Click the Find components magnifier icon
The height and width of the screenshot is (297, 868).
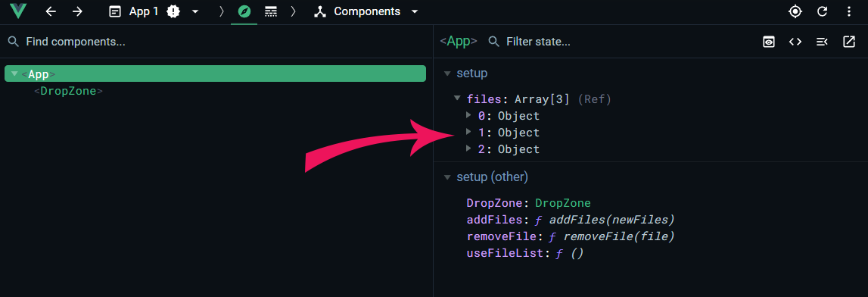14,42
